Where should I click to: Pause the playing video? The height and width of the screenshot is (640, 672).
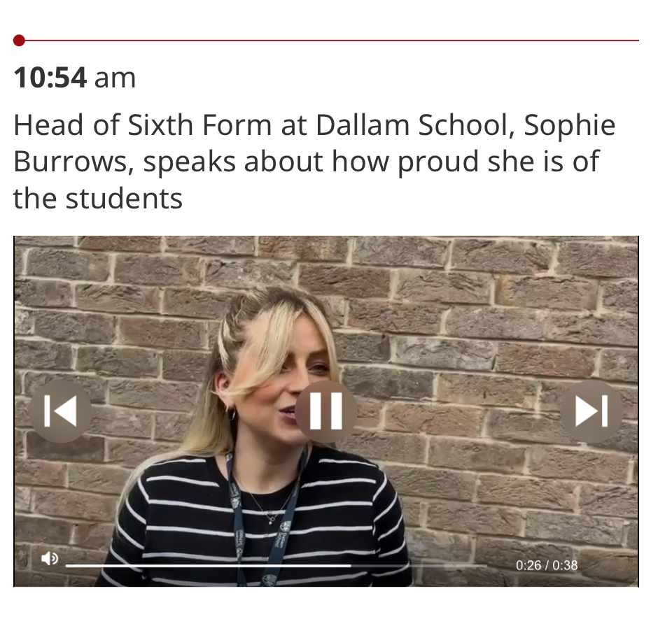pos(325,411)
